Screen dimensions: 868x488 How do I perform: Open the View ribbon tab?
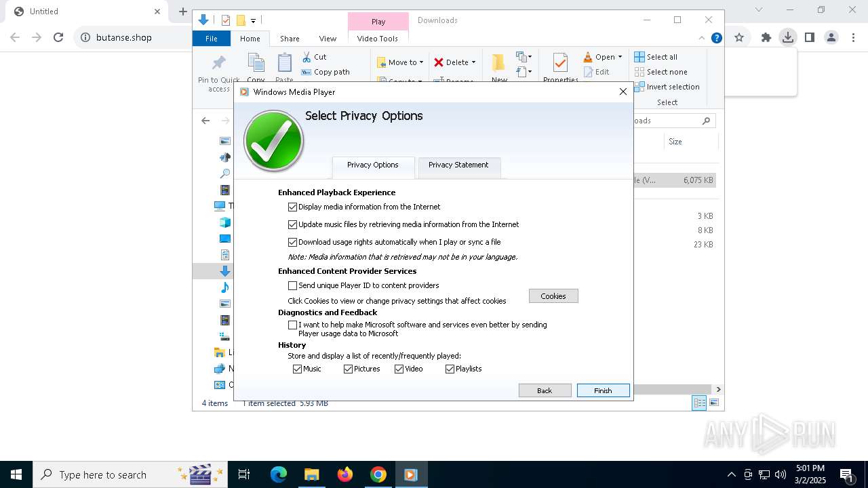click(x=328, y=39)
